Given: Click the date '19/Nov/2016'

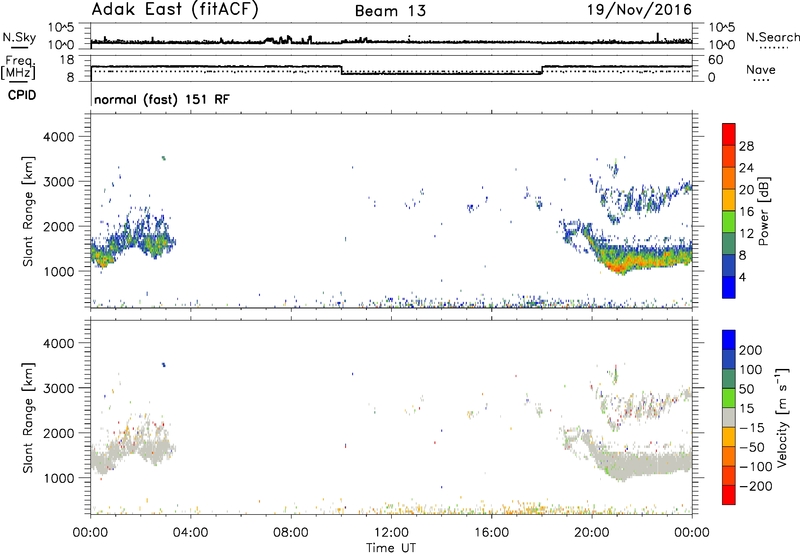Looking at the screenshot, I should coord(639,10).
